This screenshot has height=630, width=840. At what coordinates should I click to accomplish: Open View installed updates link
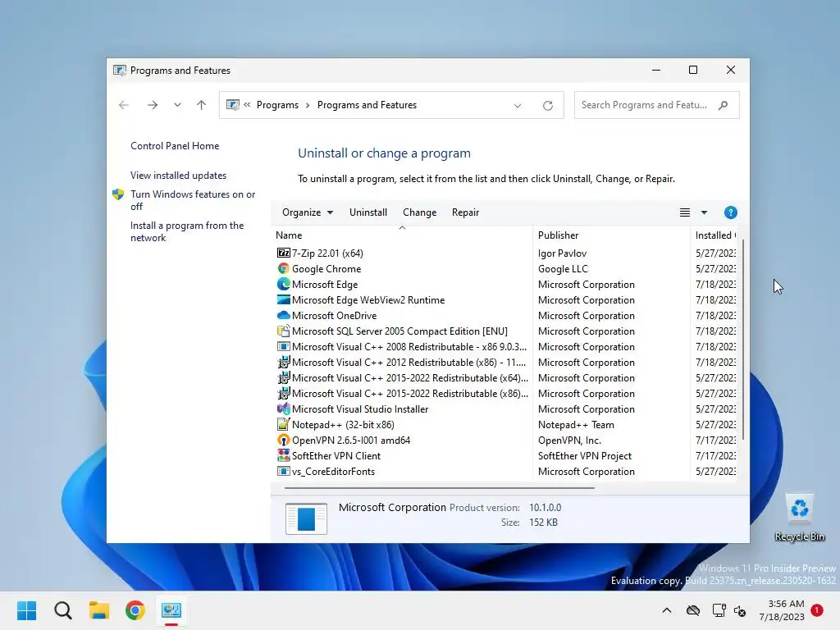click(178, 176)
